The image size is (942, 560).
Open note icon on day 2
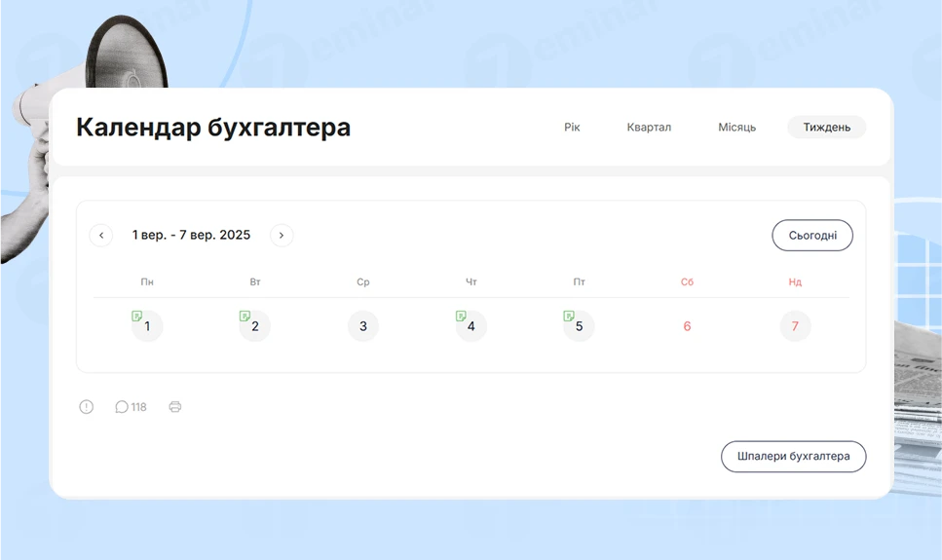[245, 316]
